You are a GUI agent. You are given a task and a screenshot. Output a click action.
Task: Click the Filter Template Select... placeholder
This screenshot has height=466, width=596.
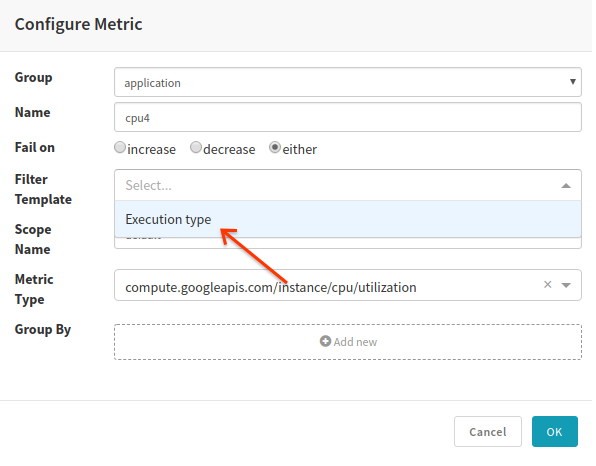pos(149,185)
